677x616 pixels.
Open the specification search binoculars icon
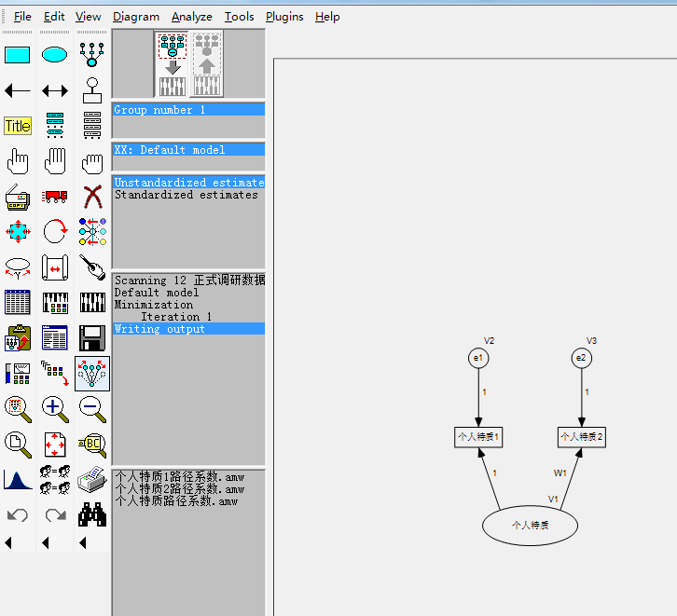coord(92,514)
